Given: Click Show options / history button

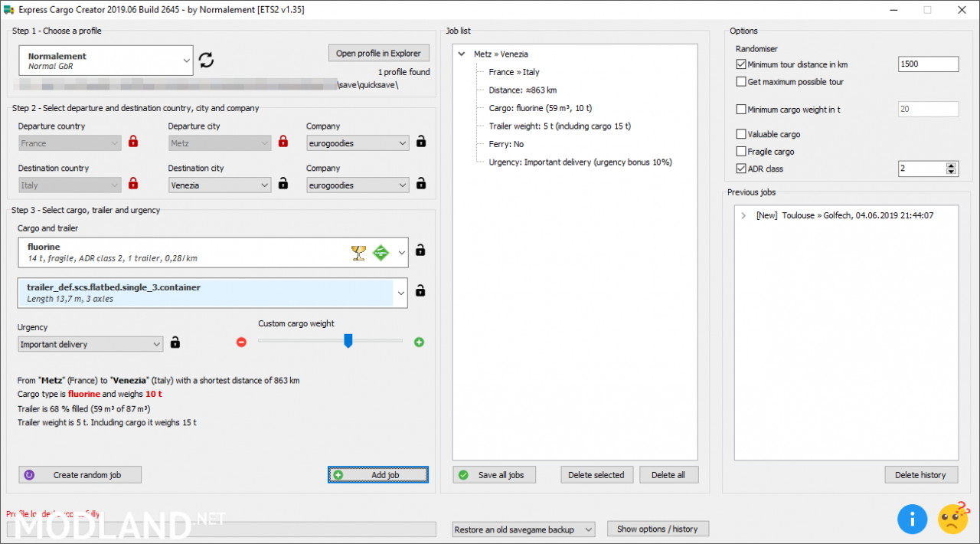Looking at the screenshot, I should click(x=658, y=529).
